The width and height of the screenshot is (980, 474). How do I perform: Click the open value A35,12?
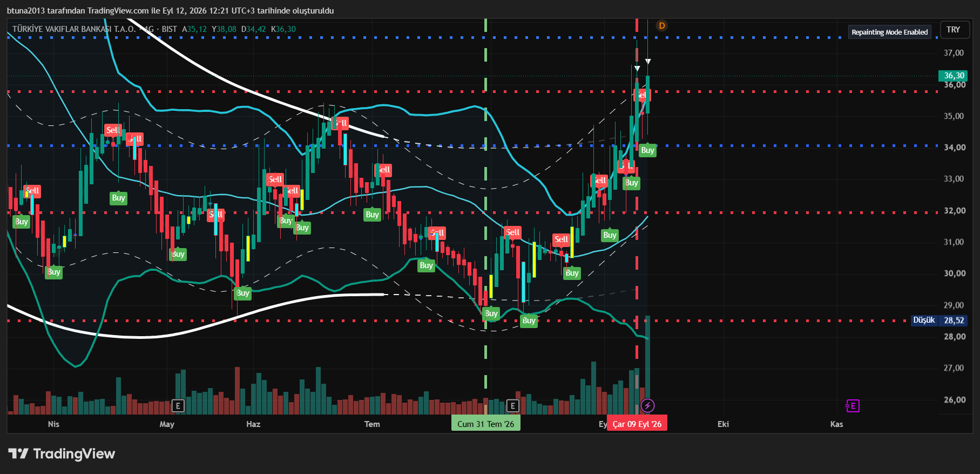coord(194,29)
